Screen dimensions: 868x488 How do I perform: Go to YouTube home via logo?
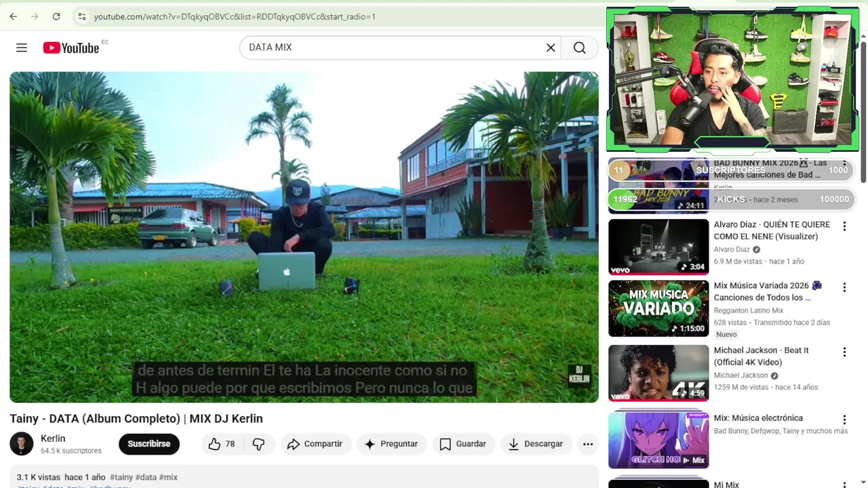(x=71, y=47)
